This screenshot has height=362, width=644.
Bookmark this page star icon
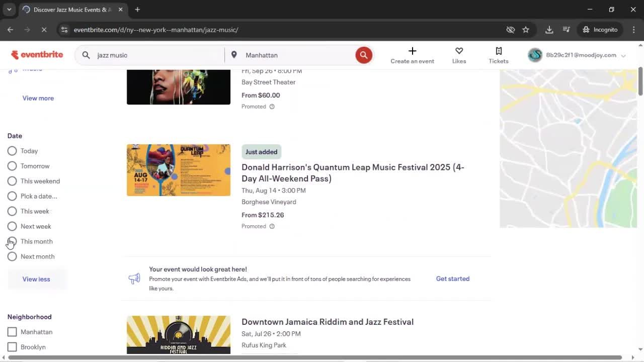[x=526, y=30]
